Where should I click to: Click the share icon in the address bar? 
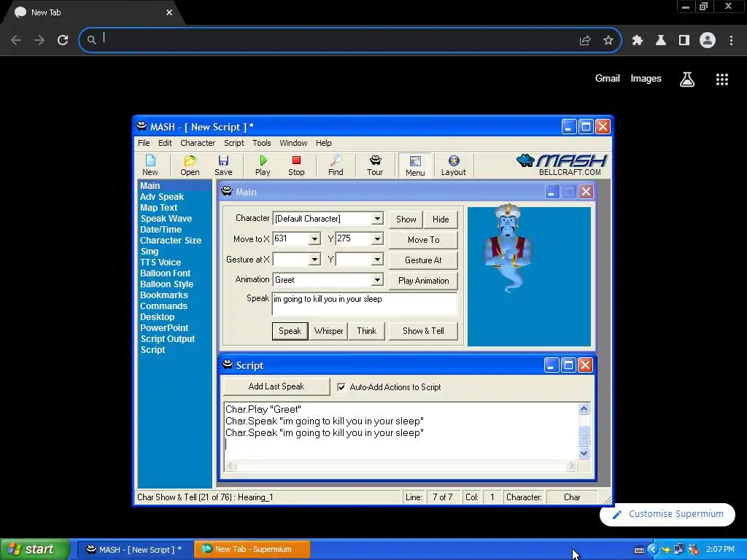[585, 41]
